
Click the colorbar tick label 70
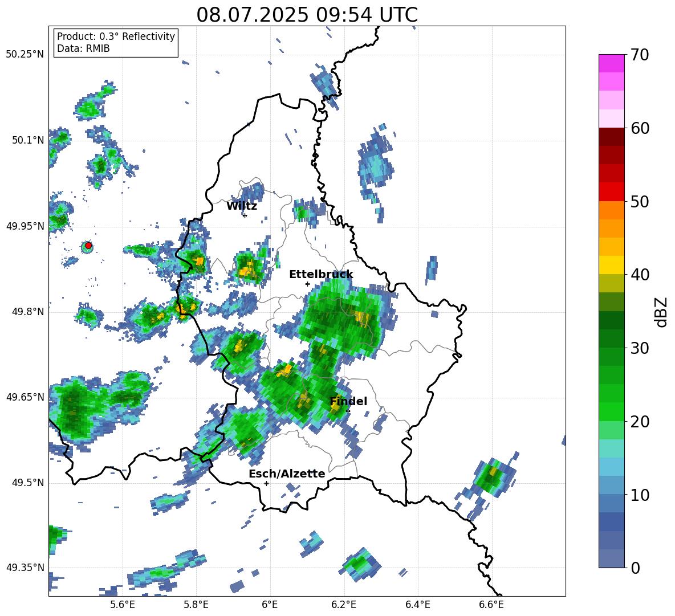pyautogui.click(x=640, y=55)
